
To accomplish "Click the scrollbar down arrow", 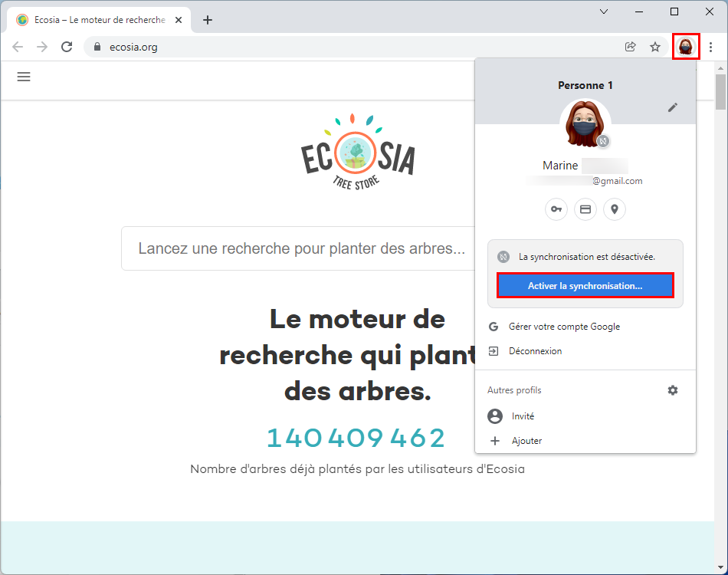I will coord(720,567).
